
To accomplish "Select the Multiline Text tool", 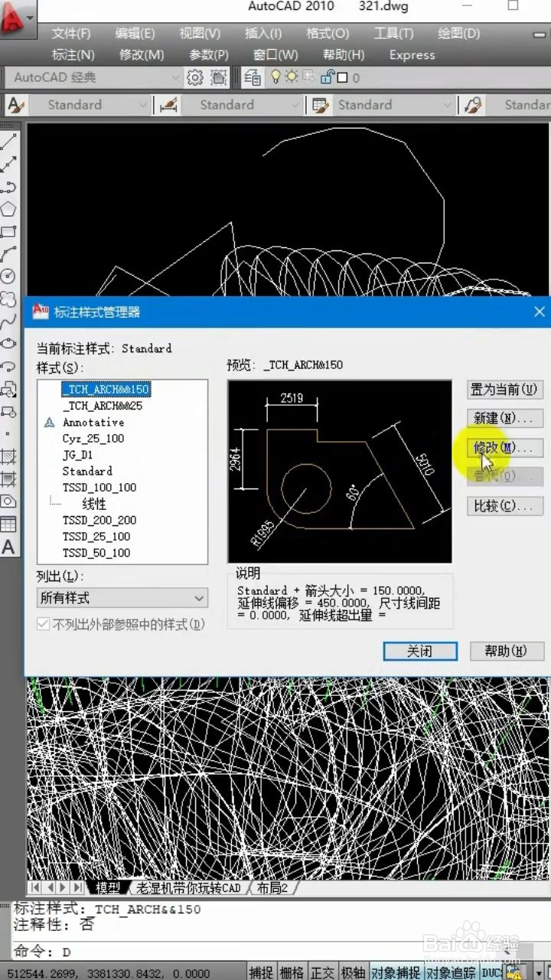I will click(x=8, y=547).
